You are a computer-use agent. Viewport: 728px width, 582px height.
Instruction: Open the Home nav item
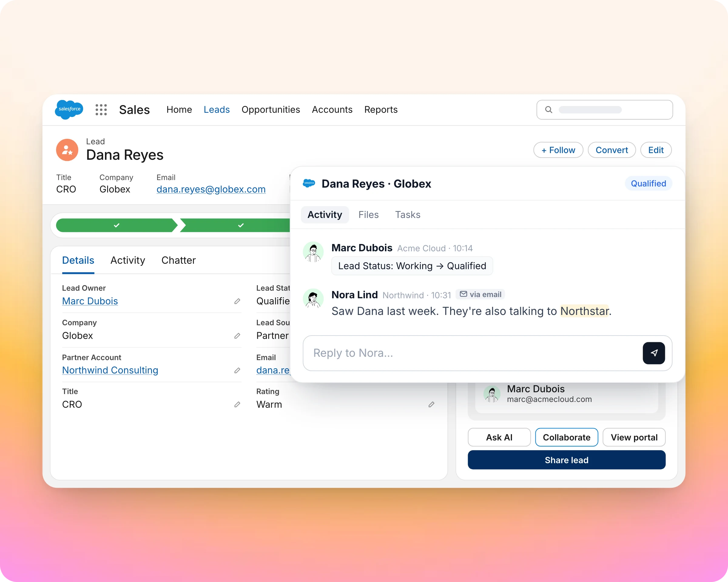click(179, 110)
